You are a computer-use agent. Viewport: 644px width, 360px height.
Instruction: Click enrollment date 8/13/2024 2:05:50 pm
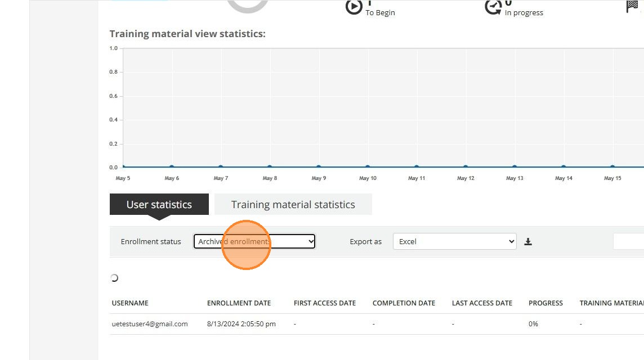coord(241,324)
